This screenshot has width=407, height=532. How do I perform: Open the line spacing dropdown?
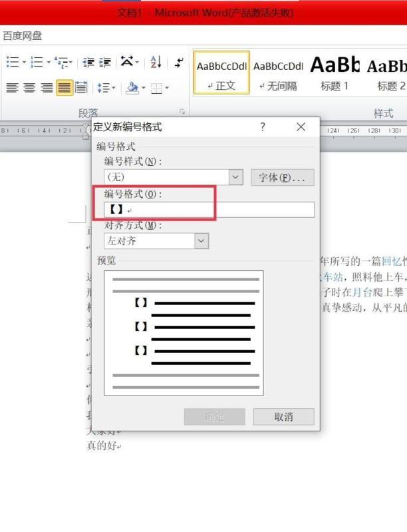pyautogui.click(x=105, y=88)
